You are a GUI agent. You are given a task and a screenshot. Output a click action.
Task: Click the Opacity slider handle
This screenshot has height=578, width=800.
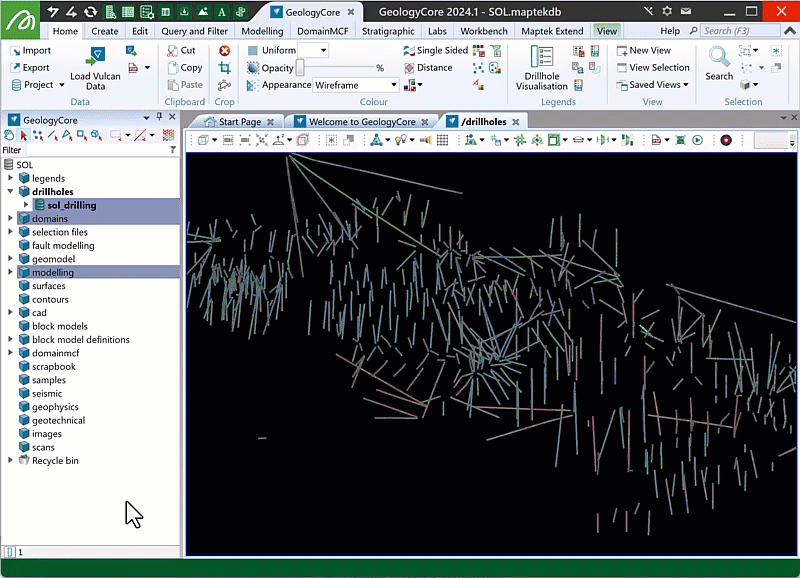point(299,68)
